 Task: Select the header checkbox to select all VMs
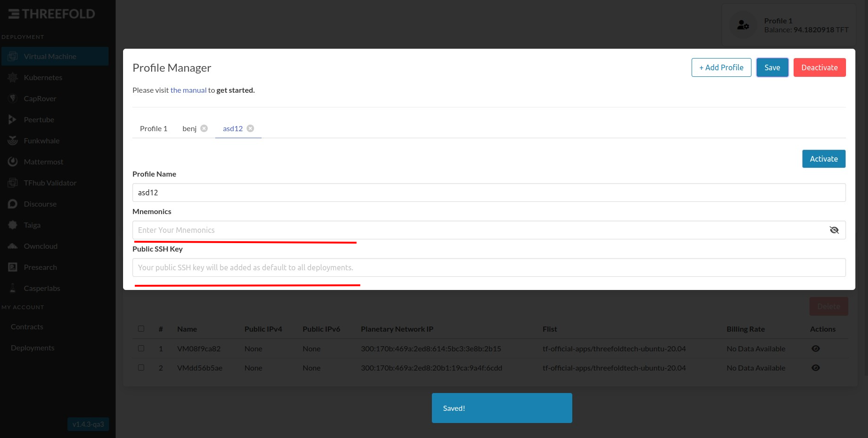141,329
